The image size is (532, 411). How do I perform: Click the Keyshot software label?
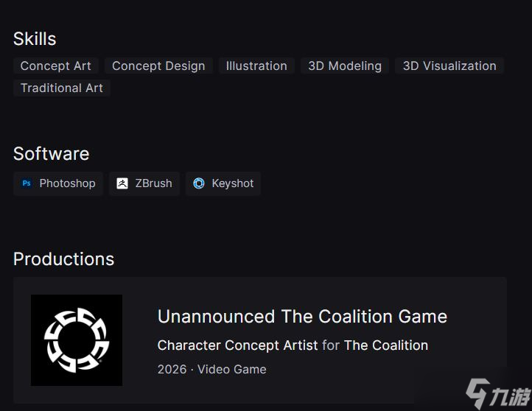tap(233, 183)
